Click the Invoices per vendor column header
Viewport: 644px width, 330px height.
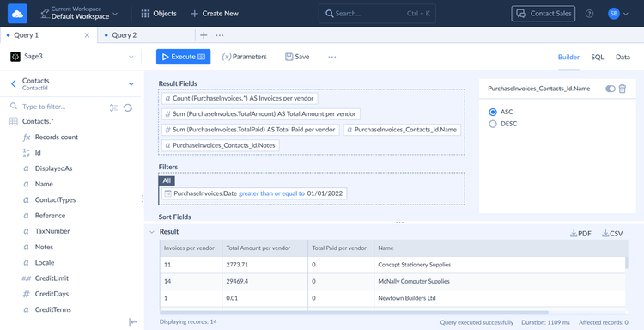point(191,248)
